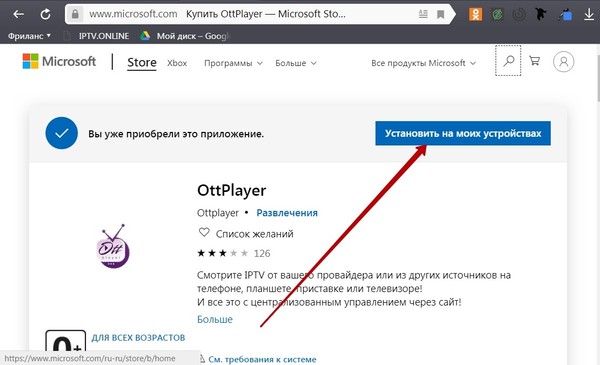Open the Microsoft search magnifier
This screenshot has height=365, width=600.
(x=508, y=60)
